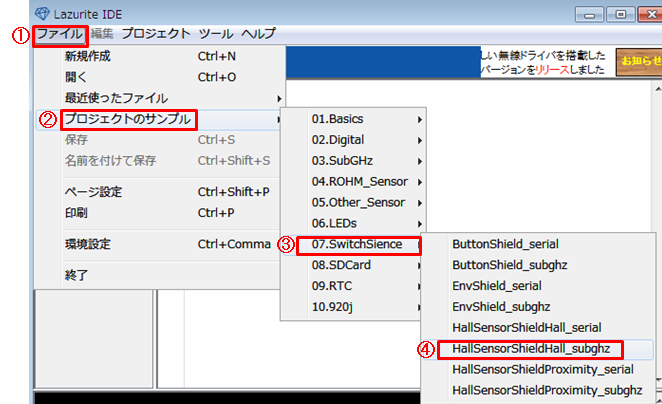662x404 pixels.
Task: Expand the 08.SDCard sample category
Action: [351, 265]
